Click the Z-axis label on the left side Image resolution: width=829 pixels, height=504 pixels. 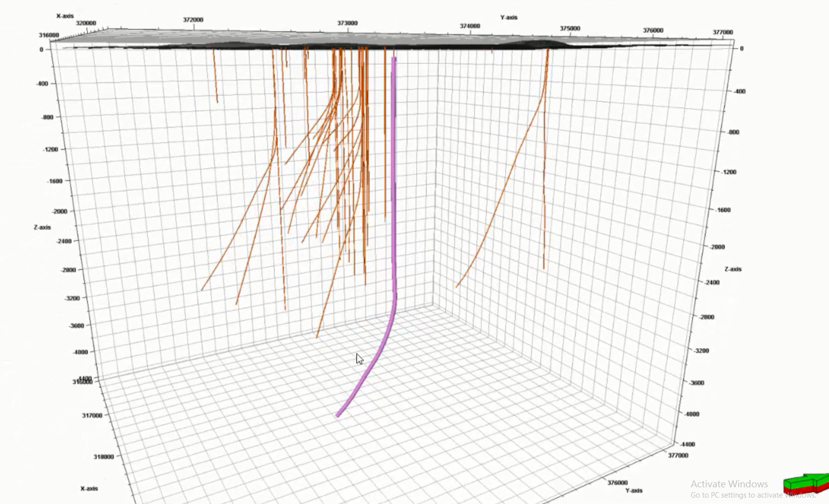point(42,227)
